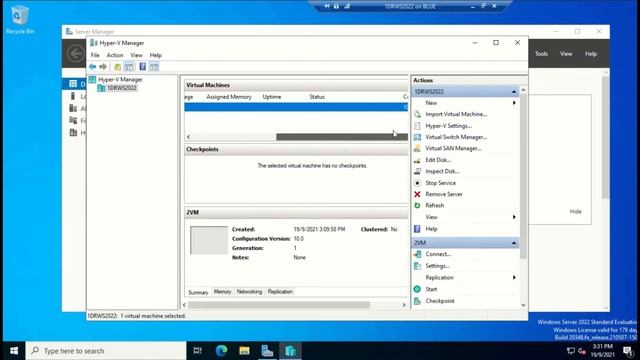
Task: Click the Inspect Disk icon
Action: tap(417, 171)
